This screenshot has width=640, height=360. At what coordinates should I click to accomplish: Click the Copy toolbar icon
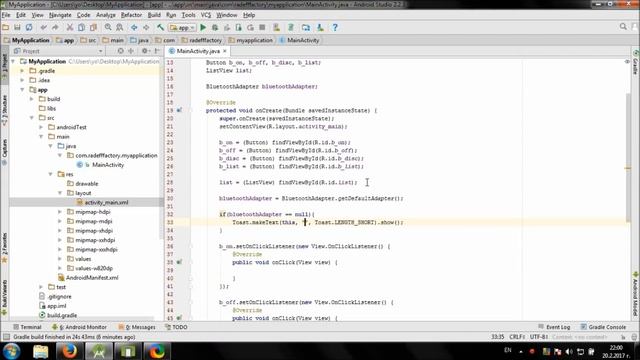click(81, 27)
